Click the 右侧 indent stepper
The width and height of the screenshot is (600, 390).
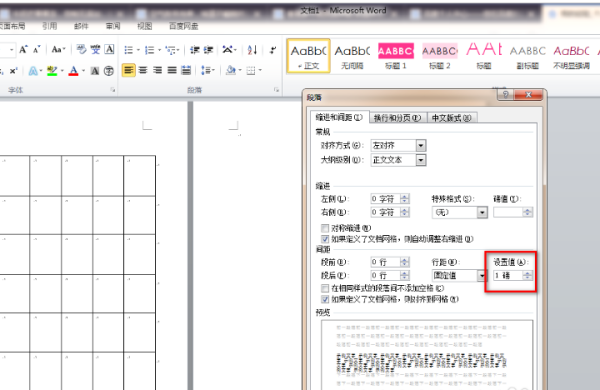[404, 212]
